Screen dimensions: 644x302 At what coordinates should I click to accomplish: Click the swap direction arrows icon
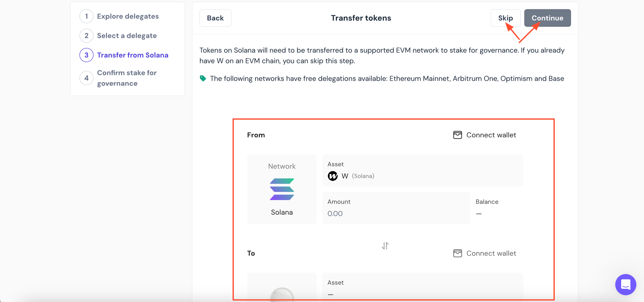385,245
